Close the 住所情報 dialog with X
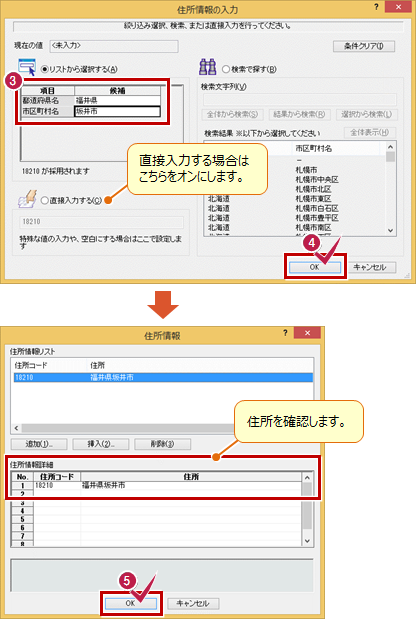 click(307, 333)
